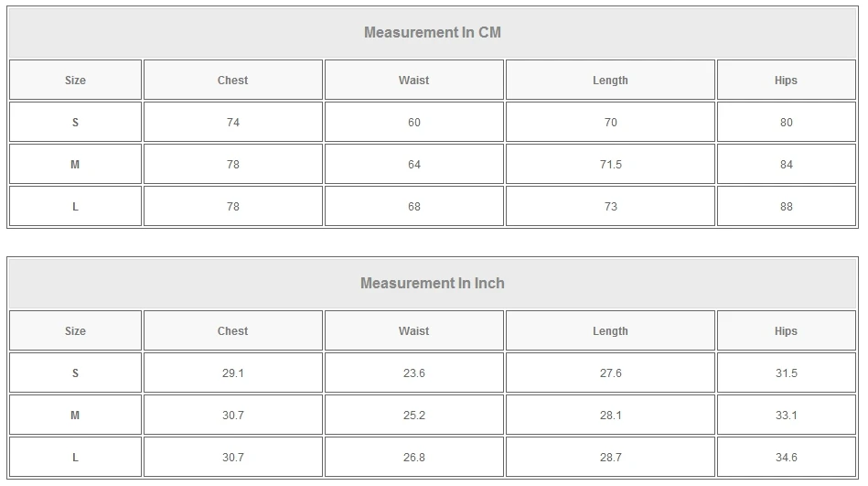The image size is (868, 486).
Task: Select the waist value 64 cell
Action: [x=413, y=165]
